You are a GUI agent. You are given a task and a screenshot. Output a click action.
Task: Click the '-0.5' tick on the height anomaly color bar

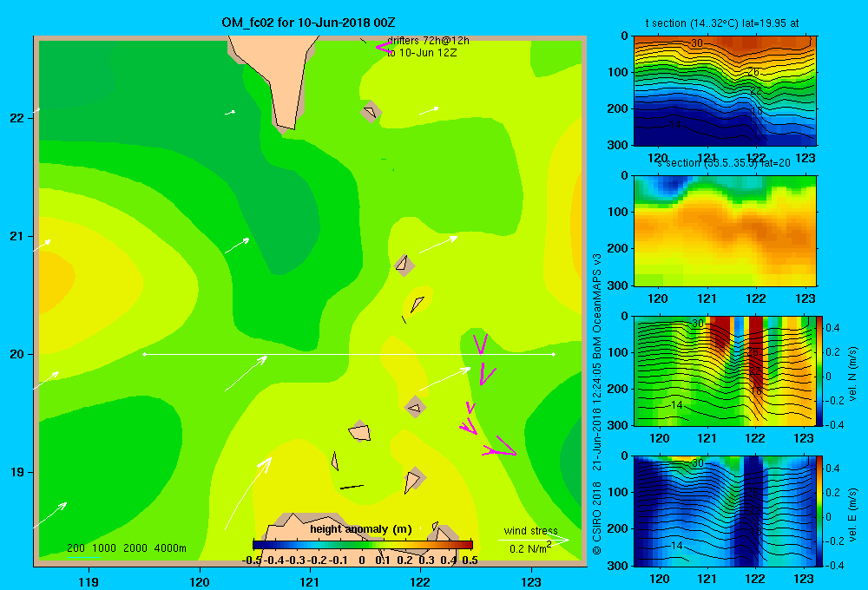pos(252,560)
